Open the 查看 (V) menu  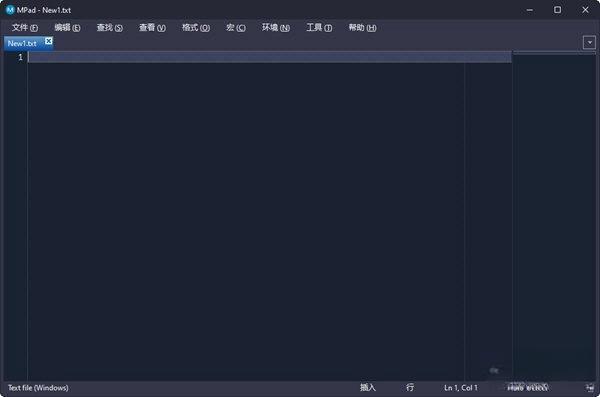coord(152,28)
